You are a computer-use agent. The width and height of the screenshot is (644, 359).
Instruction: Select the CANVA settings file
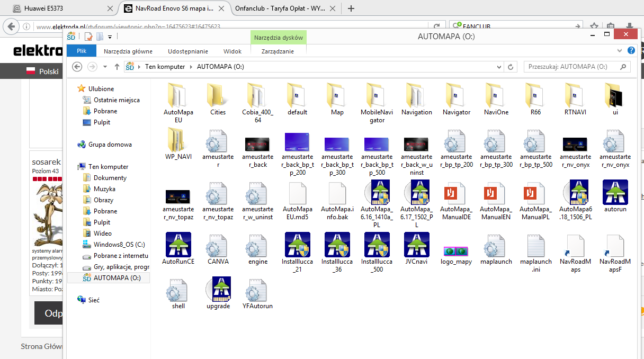[218, 249]
